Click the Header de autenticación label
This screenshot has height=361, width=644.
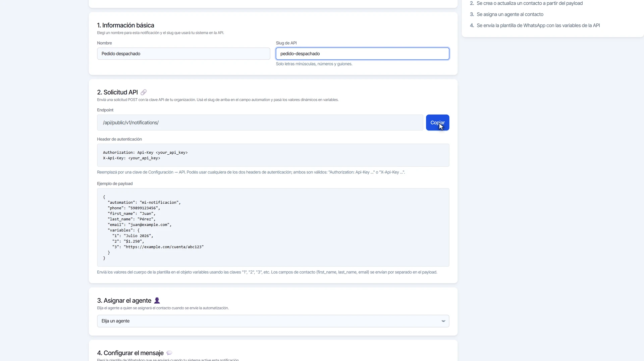tap(119, 139)
